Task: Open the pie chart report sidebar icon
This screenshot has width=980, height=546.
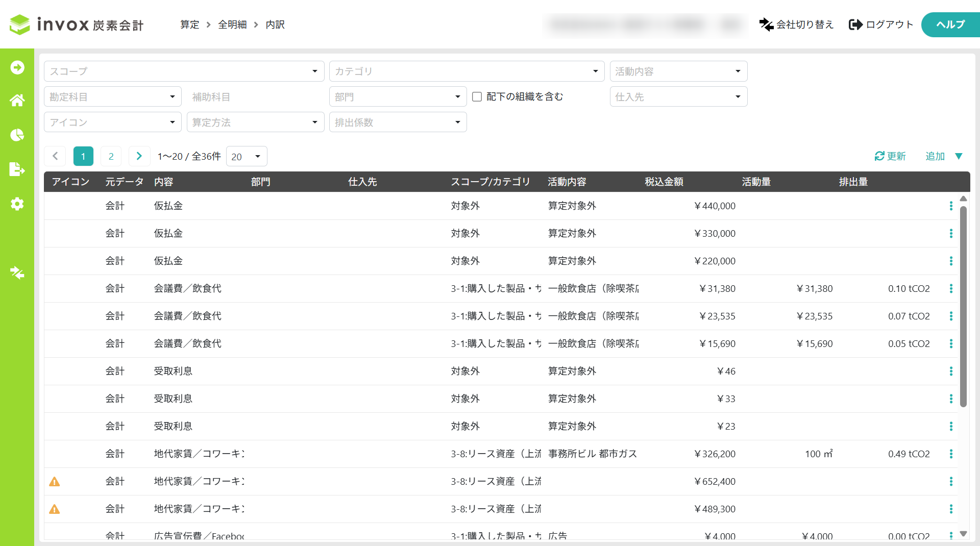Action: click(x=17, y=135)
